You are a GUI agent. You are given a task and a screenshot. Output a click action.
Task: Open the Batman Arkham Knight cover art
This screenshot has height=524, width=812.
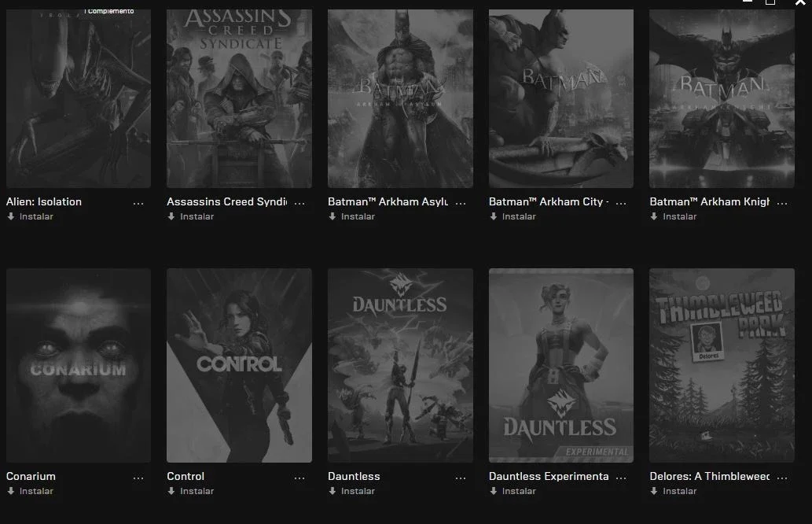(x=722, y=98)
